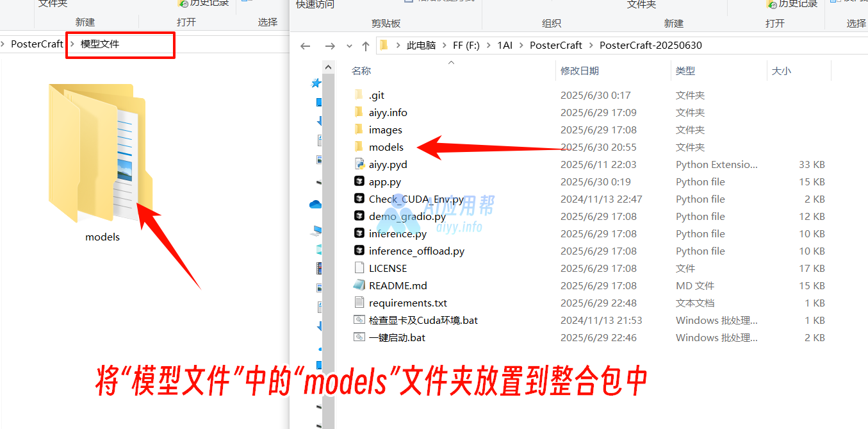The image size is (868, 429).
Task: Select the large models folder in left window
Action: tap(101, 154)
